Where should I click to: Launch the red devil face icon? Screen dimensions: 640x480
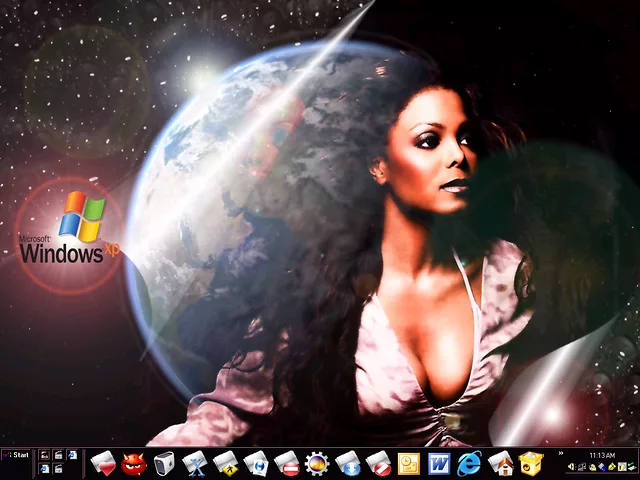[133, 464]
